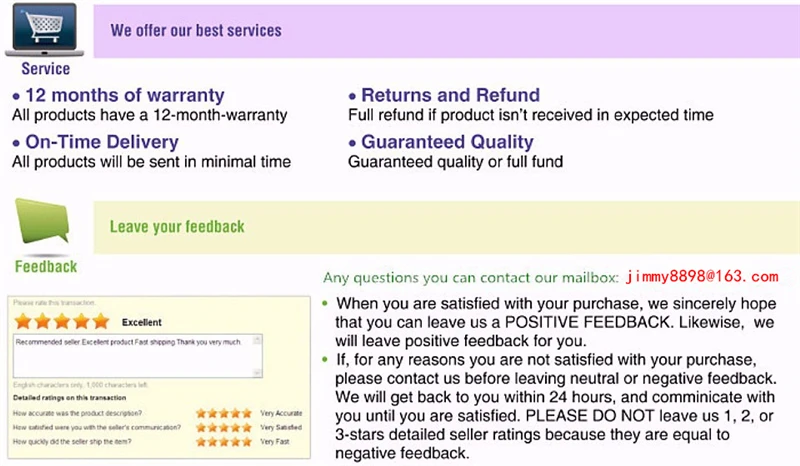This screenshot has height=466, width=800.
Task: Click scrollbar down arrow in comment box
Action: tap(258, 373)
